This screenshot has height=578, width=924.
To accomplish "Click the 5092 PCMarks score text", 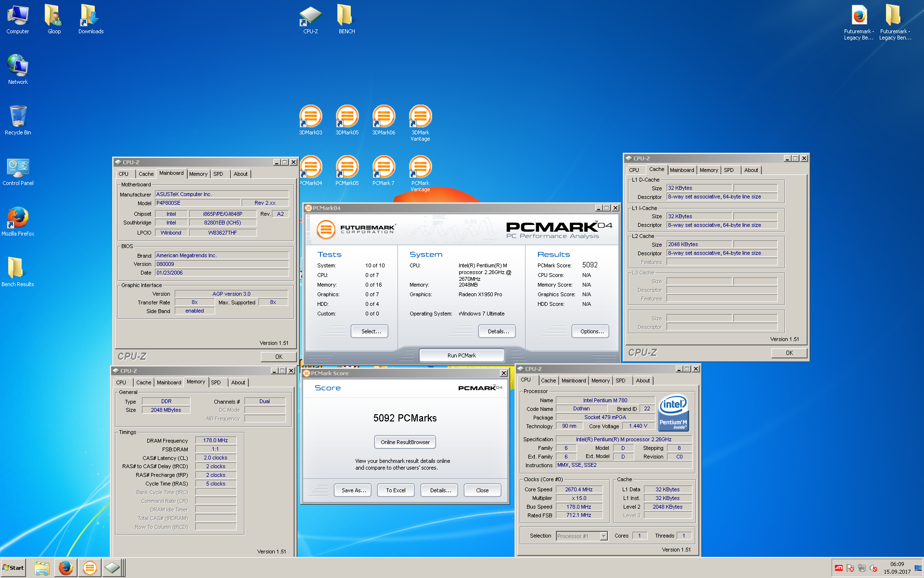I will tap(405, 418).
